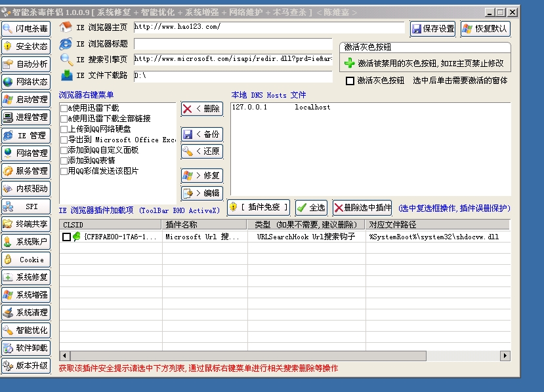The width and height of the screenshot is (544, 392).
Task: Open 智能优化 sidebar item
Action: pyautogui.click(x=26, y=330)
